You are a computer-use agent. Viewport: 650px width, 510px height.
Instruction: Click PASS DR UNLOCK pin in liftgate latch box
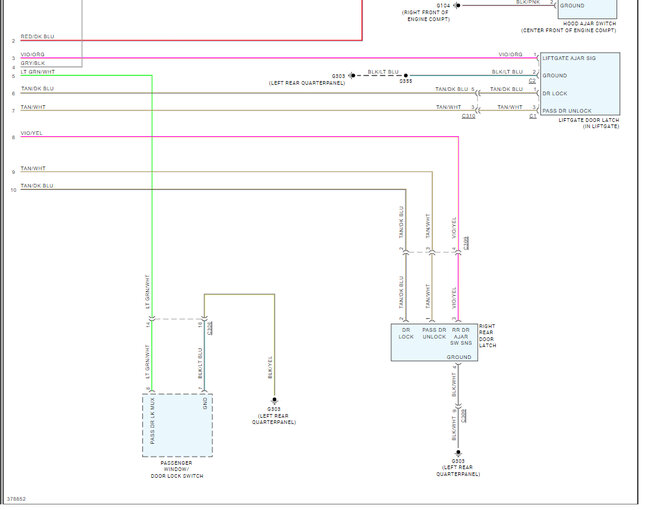click(567, 111)
